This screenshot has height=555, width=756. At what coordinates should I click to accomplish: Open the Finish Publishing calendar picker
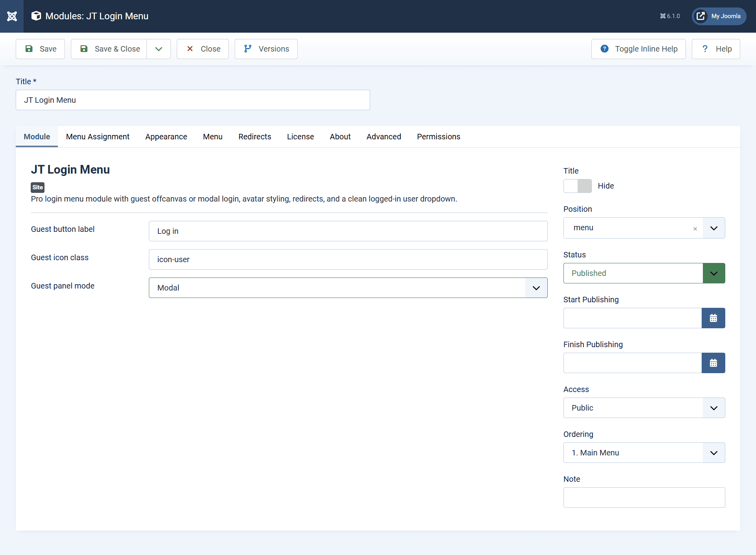point(713,363)
